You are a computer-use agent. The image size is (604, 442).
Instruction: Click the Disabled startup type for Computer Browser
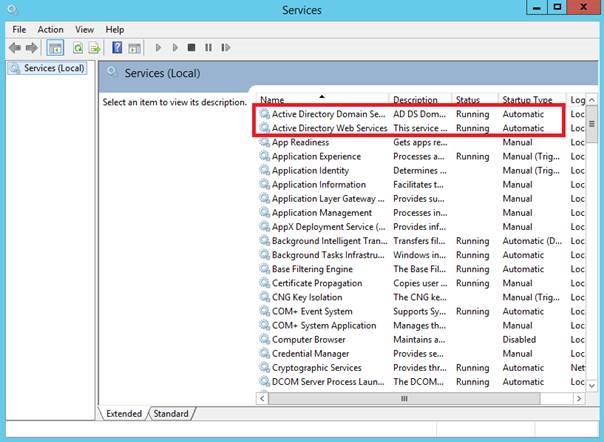tap(519, 339)
